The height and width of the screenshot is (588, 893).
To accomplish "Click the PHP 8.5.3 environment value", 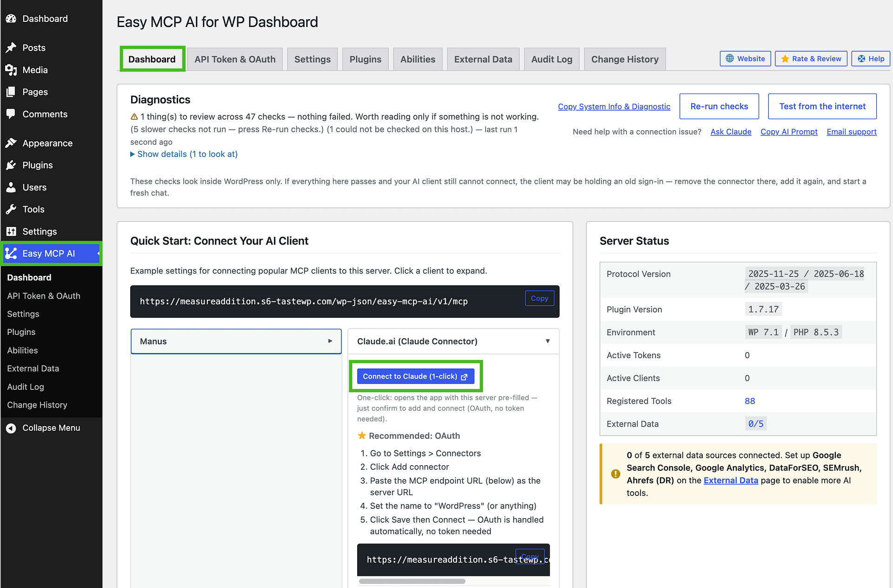I will (x=816, y=332).
